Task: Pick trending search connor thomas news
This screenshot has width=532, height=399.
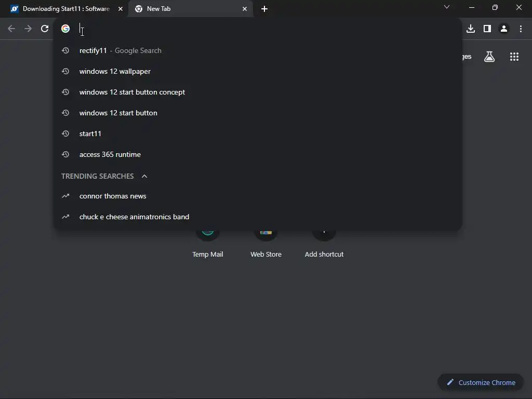Action: (x=258, y=196)
